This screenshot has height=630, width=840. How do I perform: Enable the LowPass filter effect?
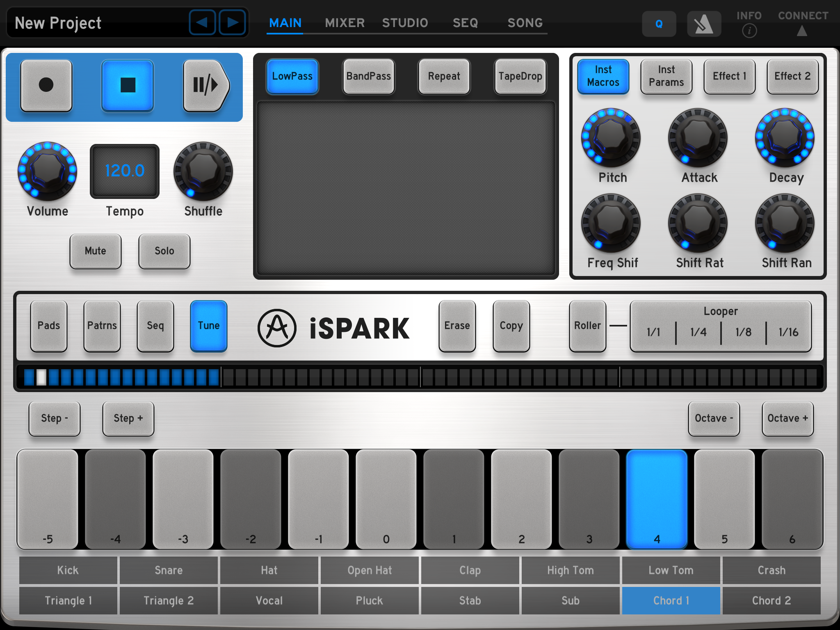[292, 76]
